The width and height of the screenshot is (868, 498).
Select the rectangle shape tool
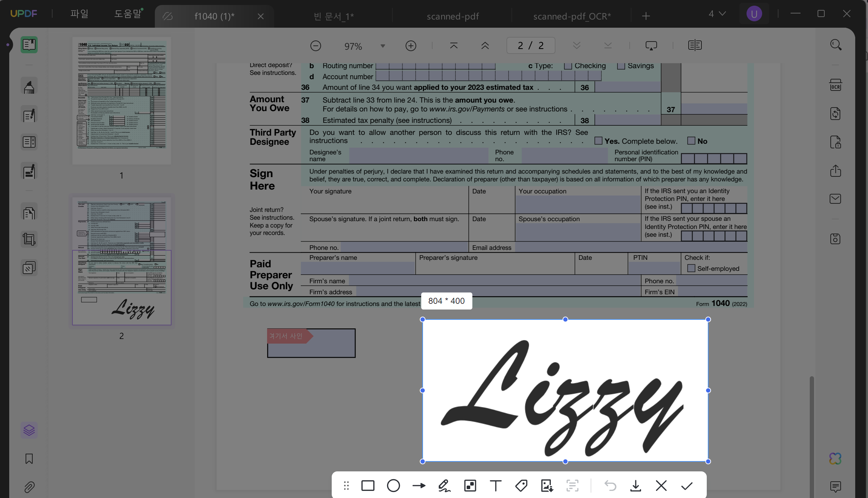pos(368,486)
